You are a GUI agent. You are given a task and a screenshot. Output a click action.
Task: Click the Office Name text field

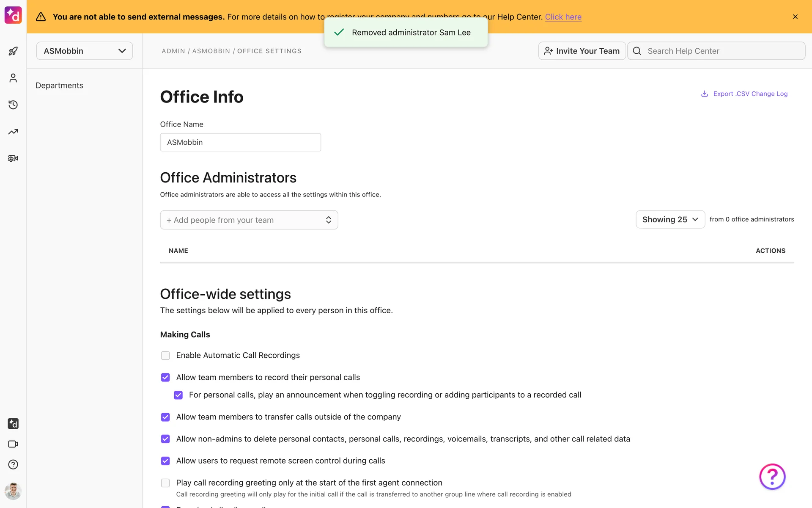pos(240,142)
